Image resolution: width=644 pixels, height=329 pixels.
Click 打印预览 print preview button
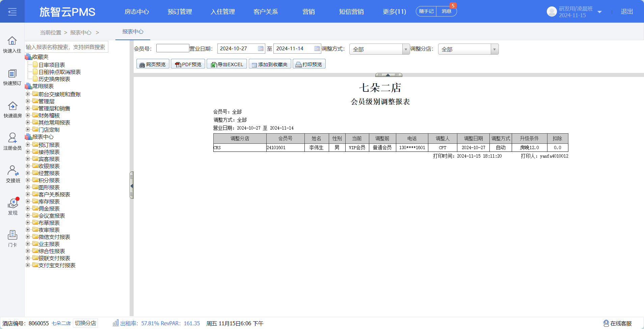pyautogui.click(x=309, y=64)
